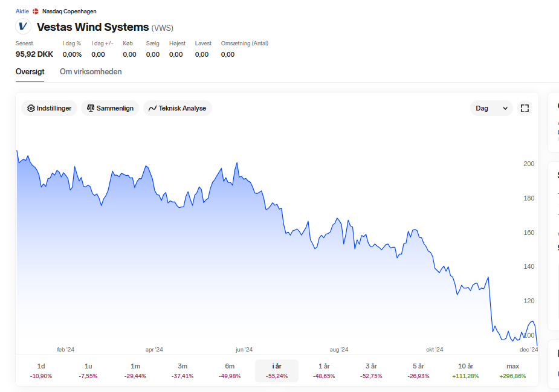Viewport: 559px width, 392px height.
Task: Click the Sælg label
Action: (x=152, y=43)
